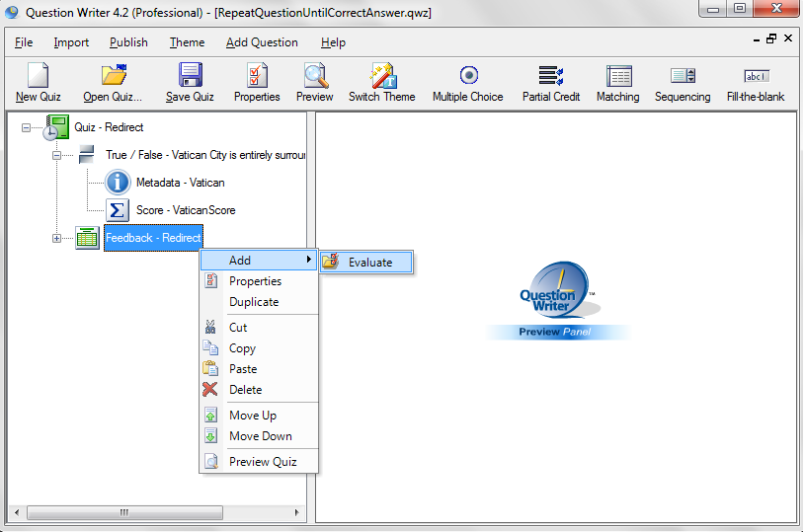Add a Partial Credit question

[551, 75]
